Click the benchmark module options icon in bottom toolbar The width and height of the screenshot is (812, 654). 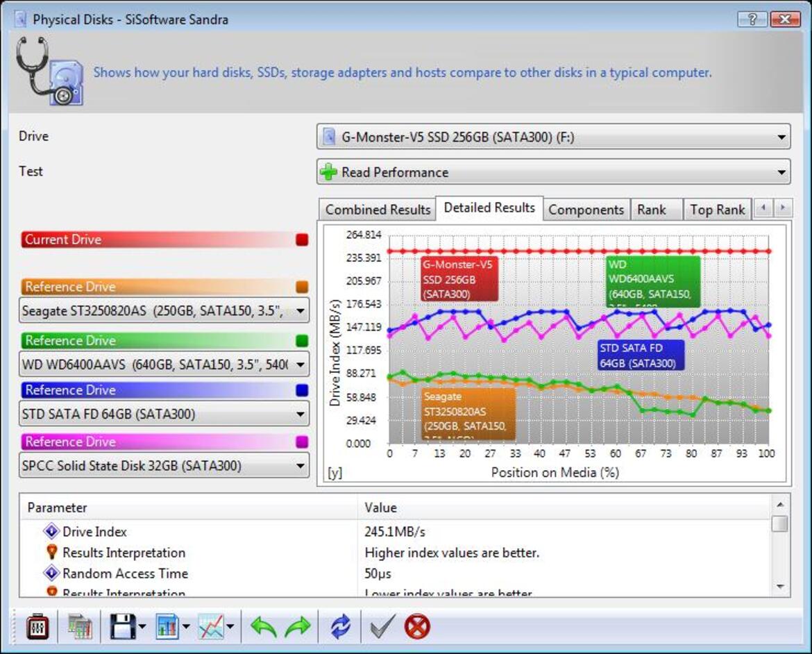coord(37,627)
